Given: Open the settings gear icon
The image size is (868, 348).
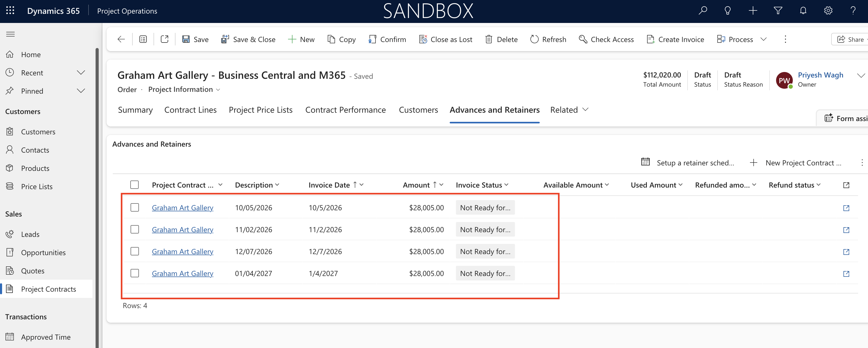Looking at the screenshot, I should click(828, 11).
